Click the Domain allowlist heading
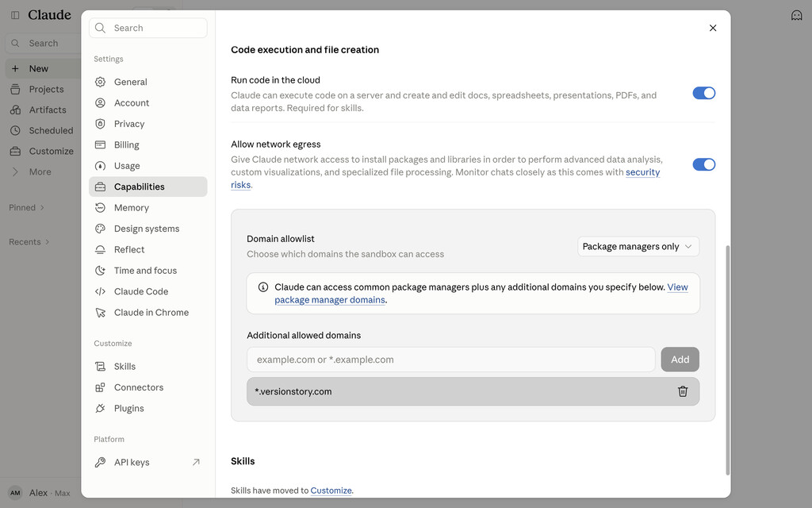812x508 pixels. 281,239
